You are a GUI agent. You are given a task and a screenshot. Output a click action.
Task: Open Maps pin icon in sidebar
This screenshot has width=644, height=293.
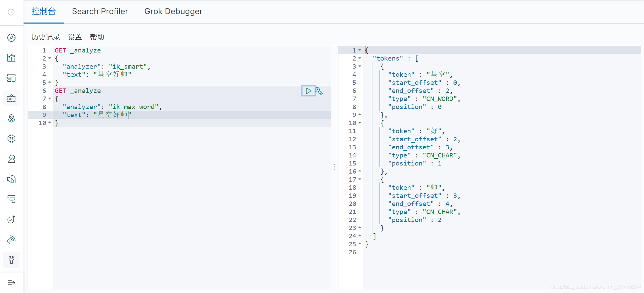coord(11,118)
